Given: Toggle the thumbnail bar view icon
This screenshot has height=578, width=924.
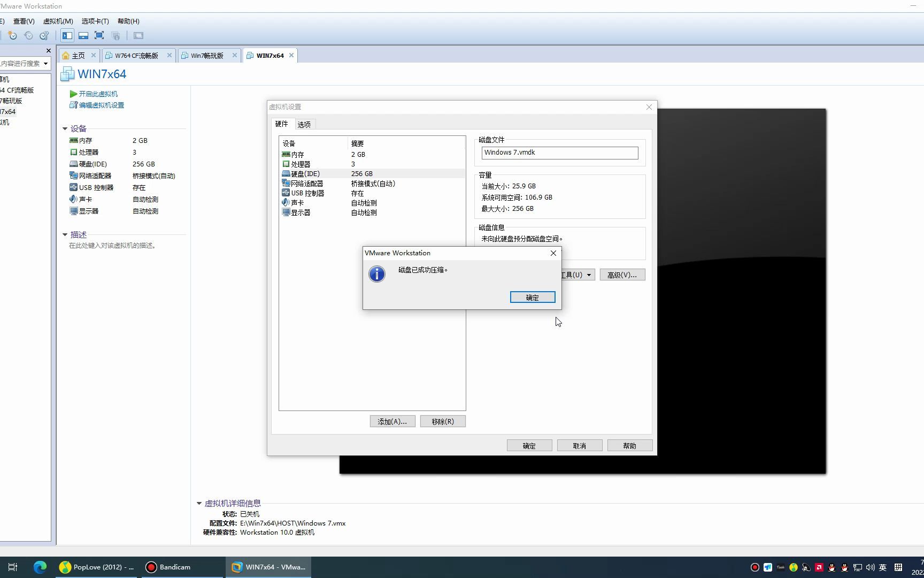Looking at the screenshot, I should click(83, 36).
